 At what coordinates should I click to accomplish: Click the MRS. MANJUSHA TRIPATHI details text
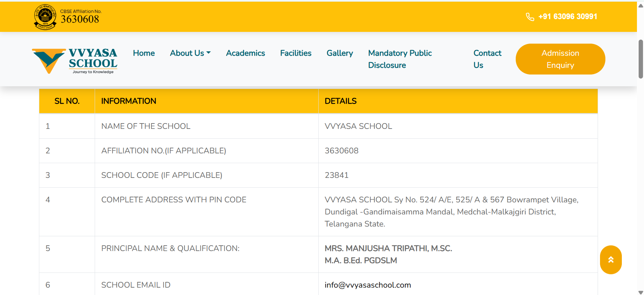[x=388, y=254]
